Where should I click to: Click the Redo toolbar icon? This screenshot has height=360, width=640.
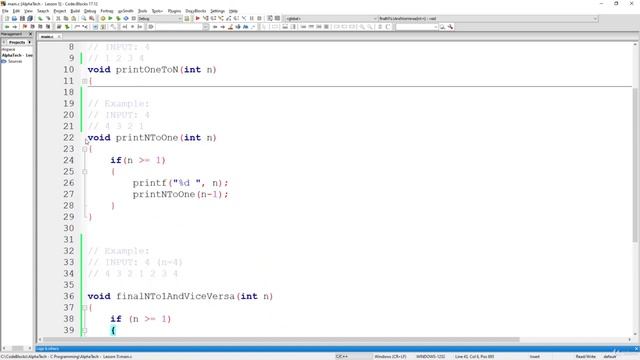click(x=48, y=18)
